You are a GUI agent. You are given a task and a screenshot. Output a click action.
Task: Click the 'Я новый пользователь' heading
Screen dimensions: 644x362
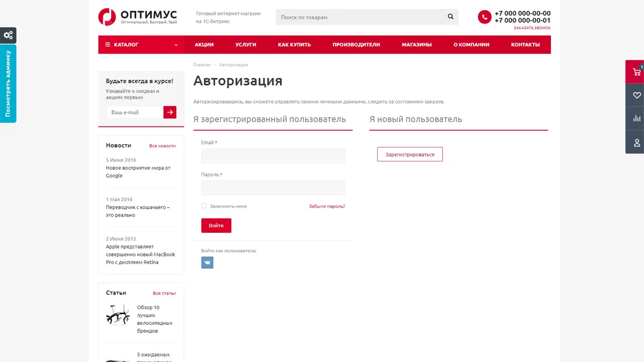tap(416, 119)
